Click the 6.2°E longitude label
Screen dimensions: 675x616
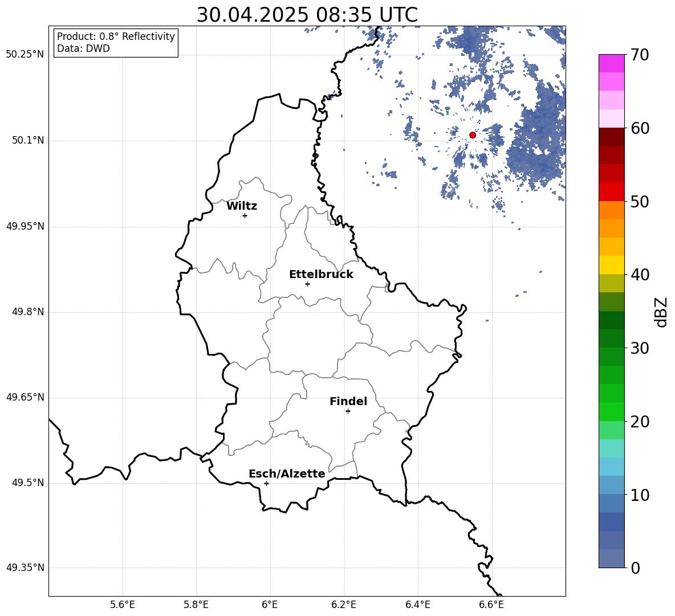click(344, 605)
